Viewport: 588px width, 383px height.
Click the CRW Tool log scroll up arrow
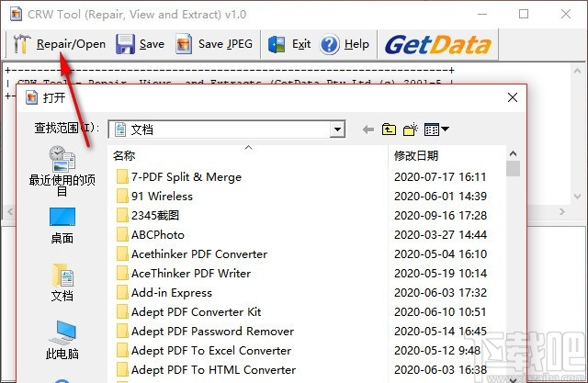pyautogui.click(x=578, y=71)
